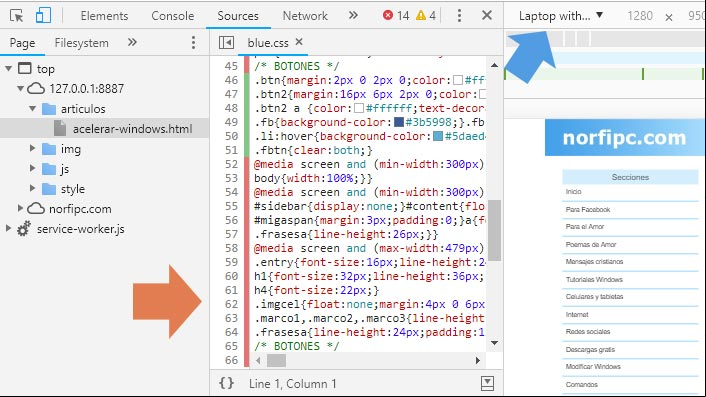Viewport: 706px width, 397px height.
Task: Open color swatch for .btn color on line 46
Action: click(458, 80)
